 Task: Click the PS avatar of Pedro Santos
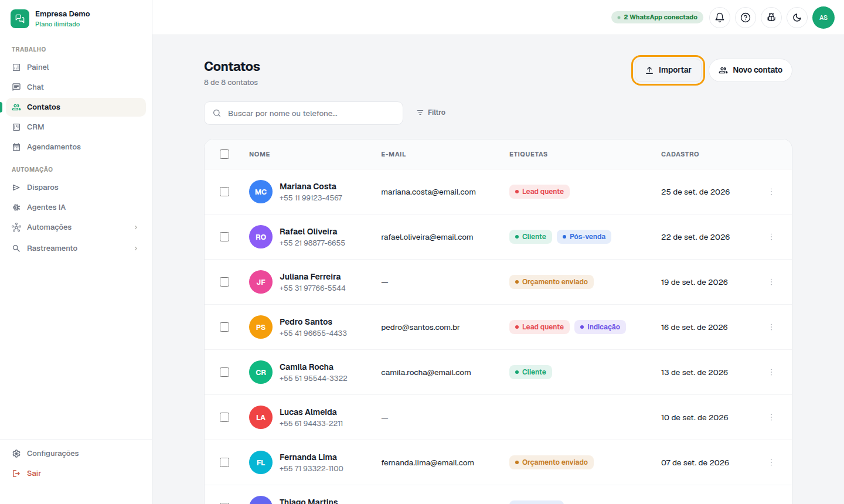coord(261,327)
